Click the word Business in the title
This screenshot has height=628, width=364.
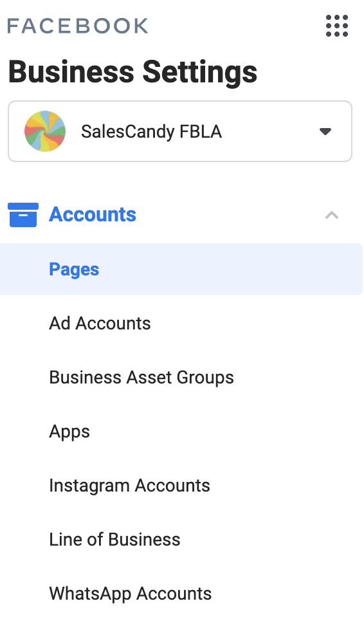[71, 71]
